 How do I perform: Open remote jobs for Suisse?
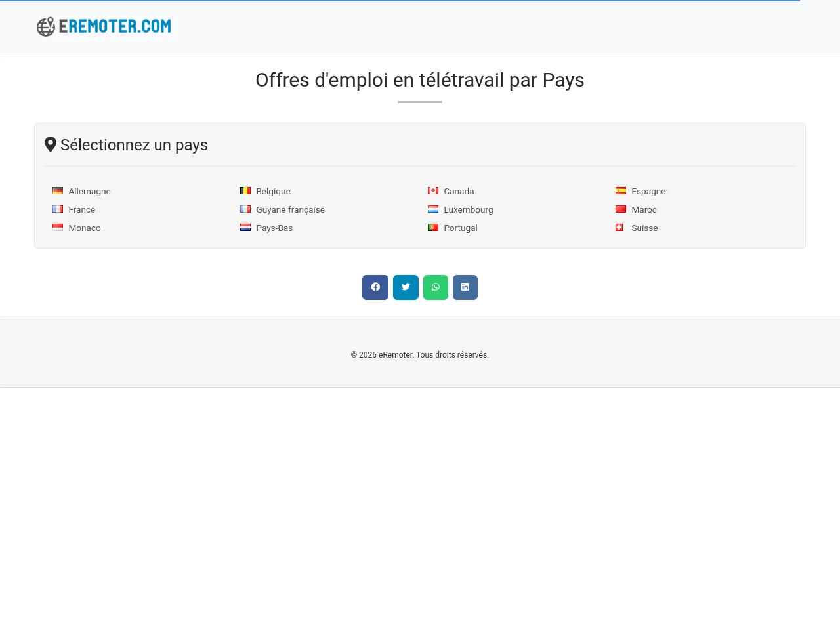point(644,228)
